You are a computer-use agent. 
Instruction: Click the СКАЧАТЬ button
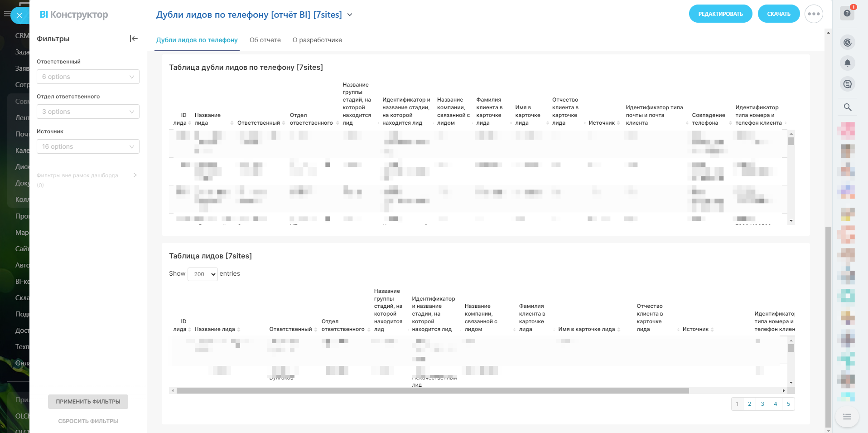point(779,14)
